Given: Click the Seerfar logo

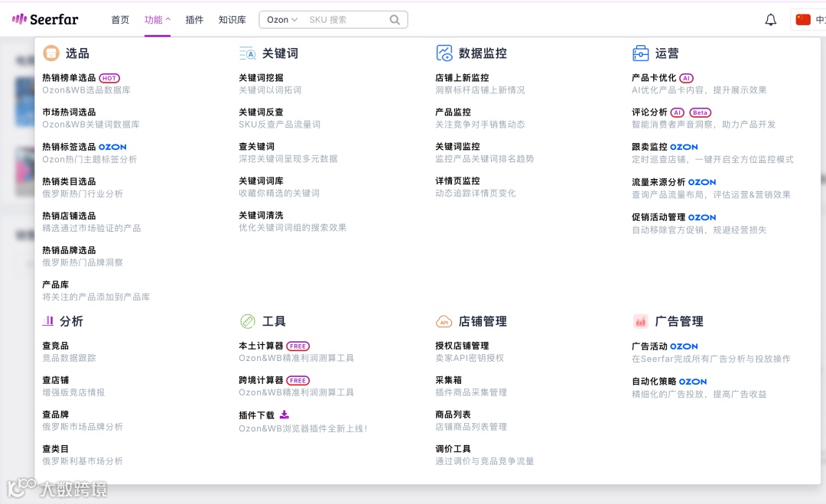Looking at the screenshot, I should tap(45, 19).
